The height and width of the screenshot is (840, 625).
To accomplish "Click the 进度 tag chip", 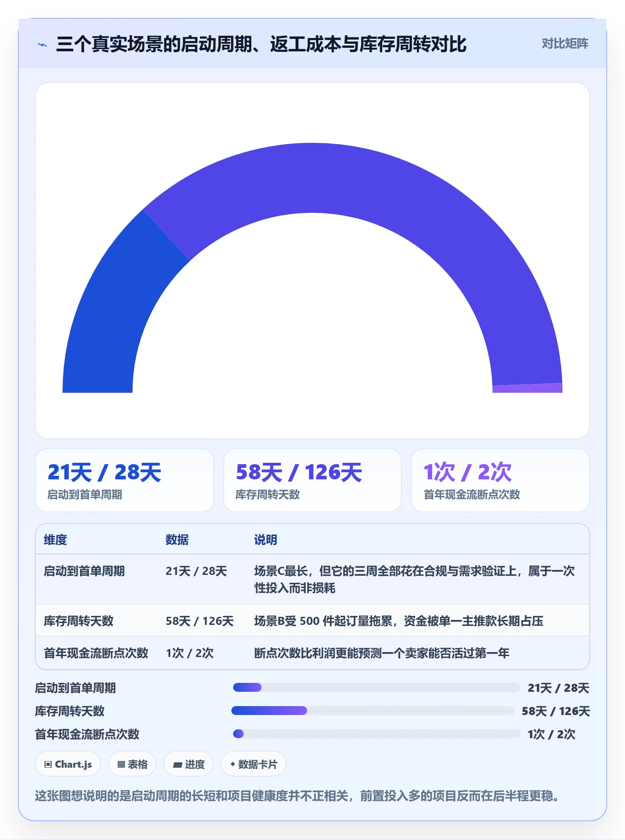I will tap(188, 764).
